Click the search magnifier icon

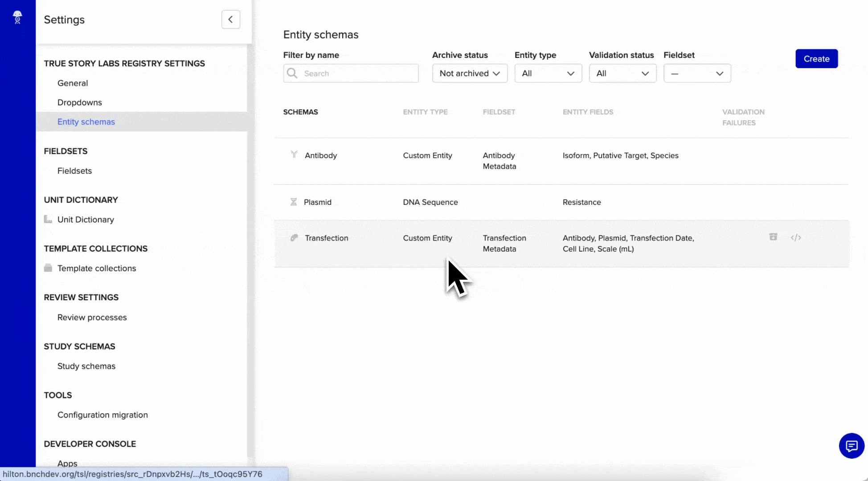coord(293,73)
